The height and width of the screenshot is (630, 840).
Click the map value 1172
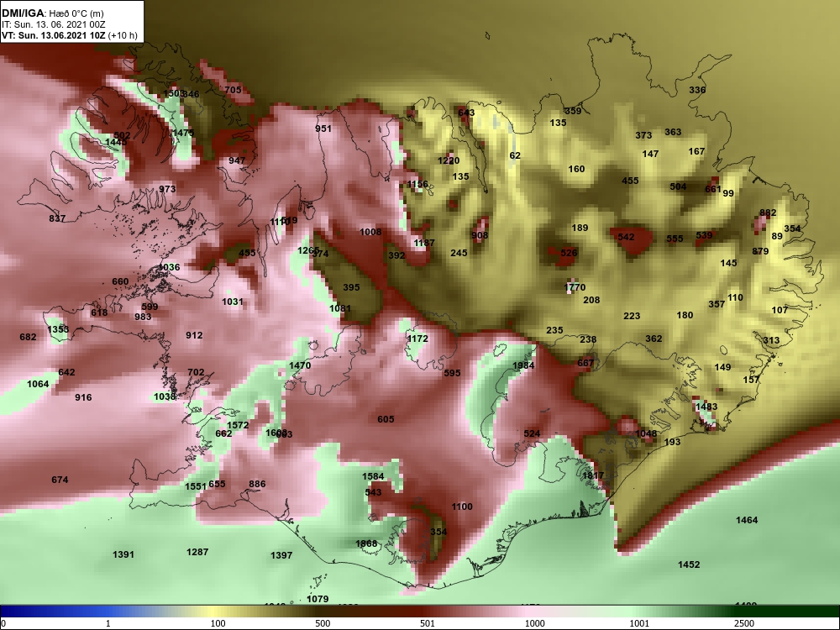(x=417, y=339)
